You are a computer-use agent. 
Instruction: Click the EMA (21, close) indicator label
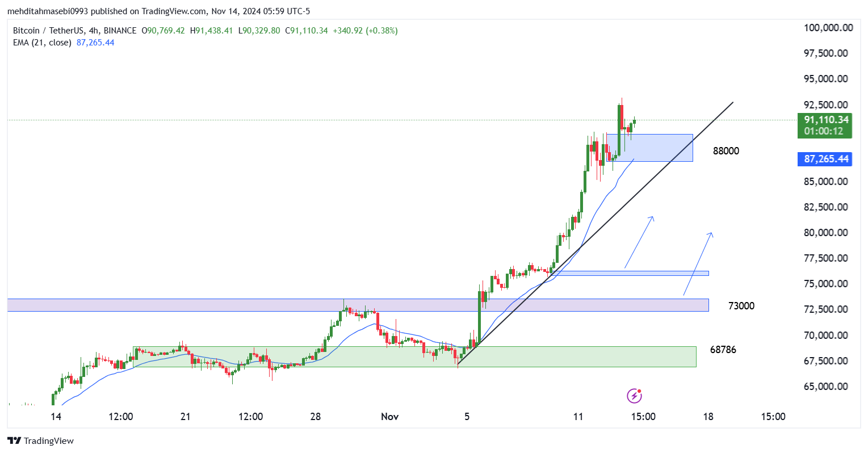(x=42, y=43)
